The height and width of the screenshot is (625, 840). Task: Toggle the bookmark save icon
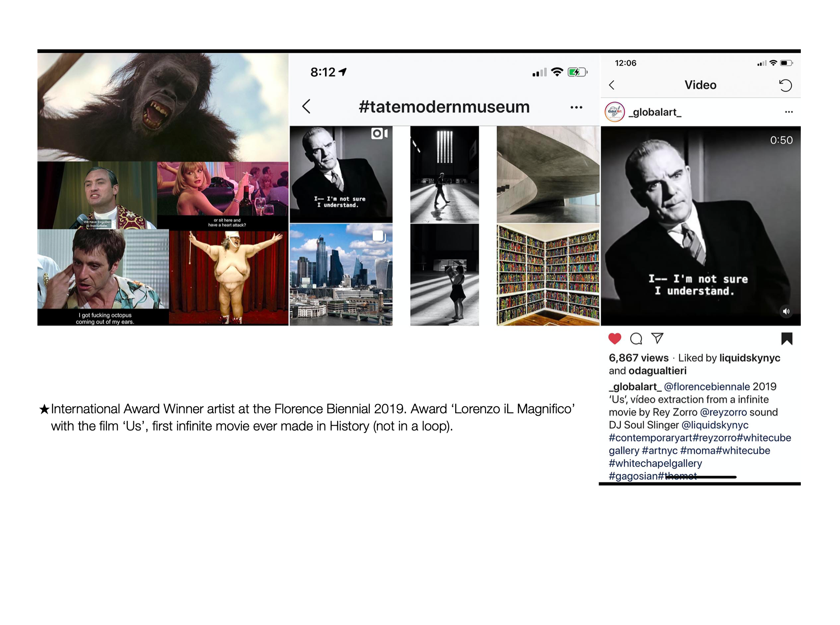coord(787,339)
